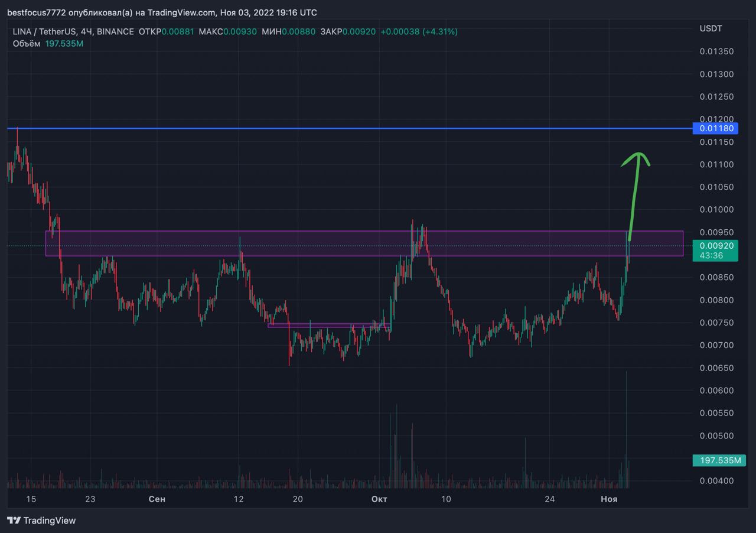756x533 pixels.
Task: Click price axis value 0.00400
Action: point(716,481)
